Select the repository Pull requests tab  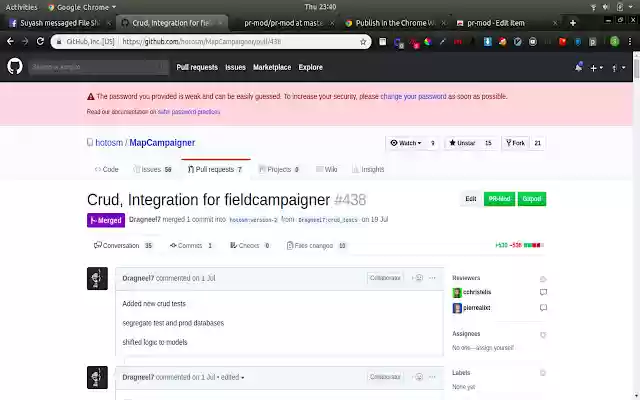click(x=215, y=169)
